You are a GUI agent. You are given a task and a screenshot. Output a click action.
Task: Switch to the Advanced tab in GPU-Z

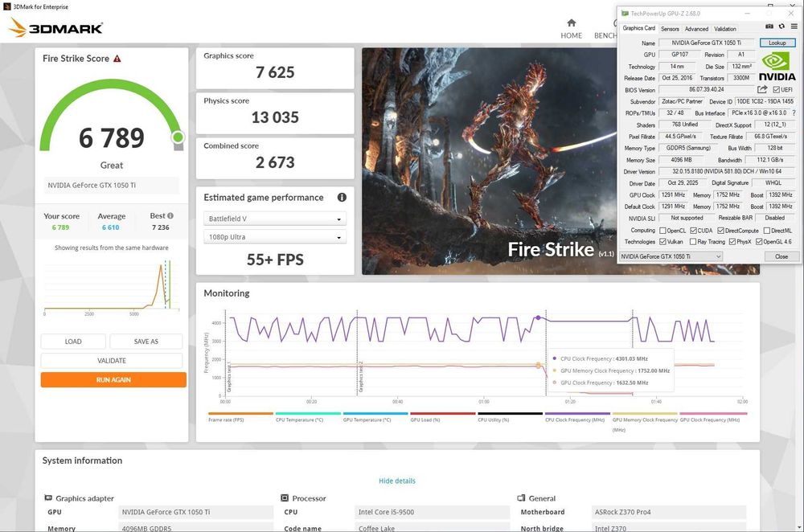point(696,29)
